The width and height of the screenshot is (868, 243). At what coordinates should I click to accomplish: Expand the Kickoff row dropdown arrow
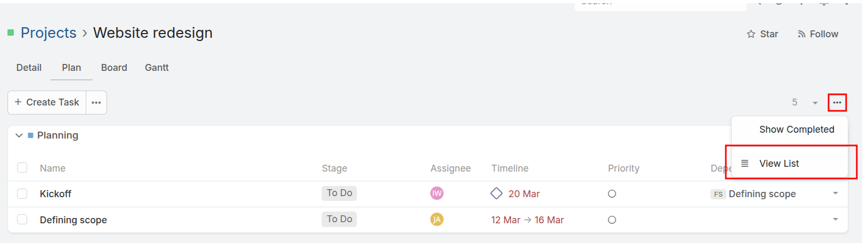click(x=835, y=193)
